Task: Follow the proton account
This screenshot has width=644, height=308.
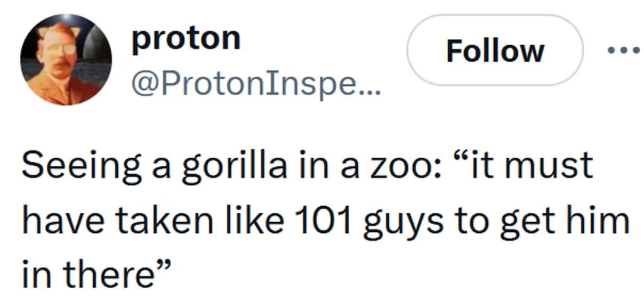Action: coord(497,51)
